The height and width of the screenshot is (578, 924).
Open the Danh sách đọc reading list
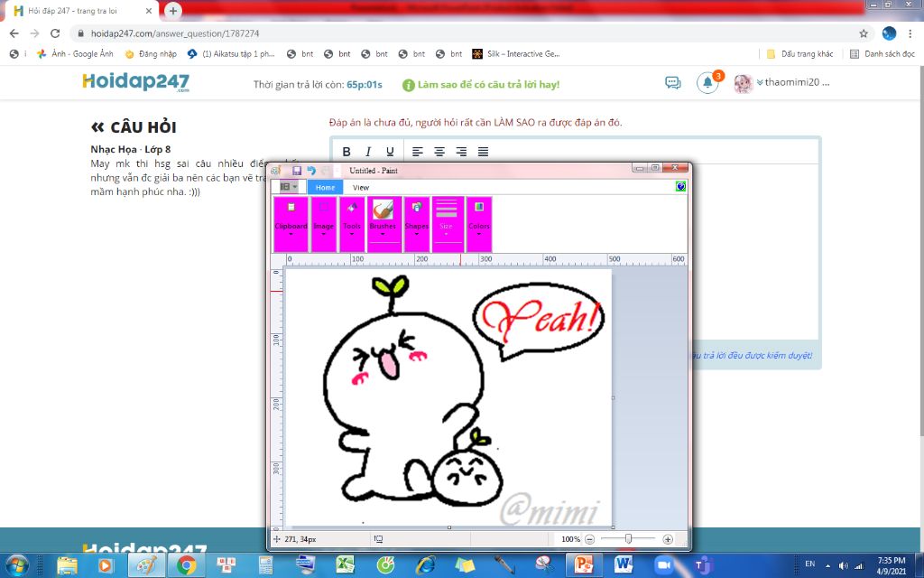pyautogui.click(x=882, y=53)
